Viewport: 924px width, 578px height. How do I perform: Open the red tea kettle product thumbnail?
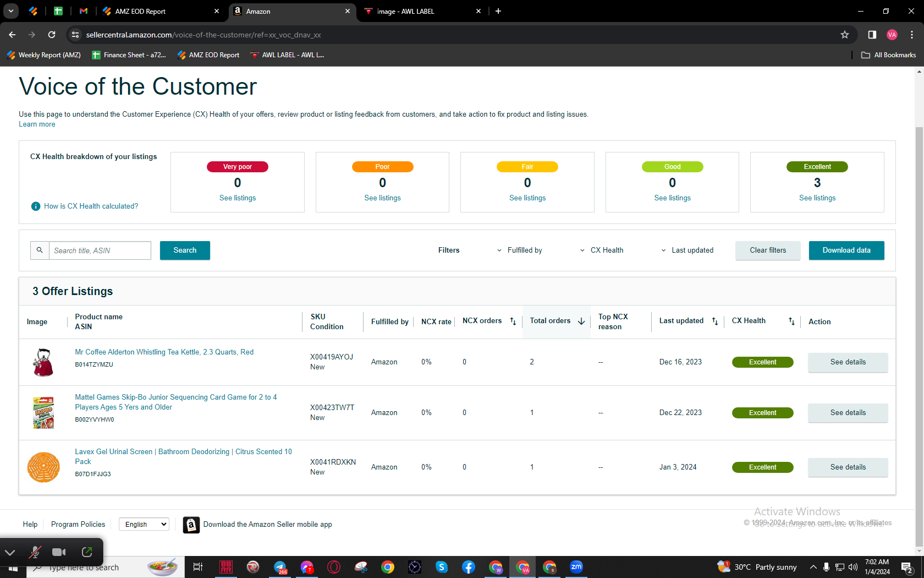[43, 362]
